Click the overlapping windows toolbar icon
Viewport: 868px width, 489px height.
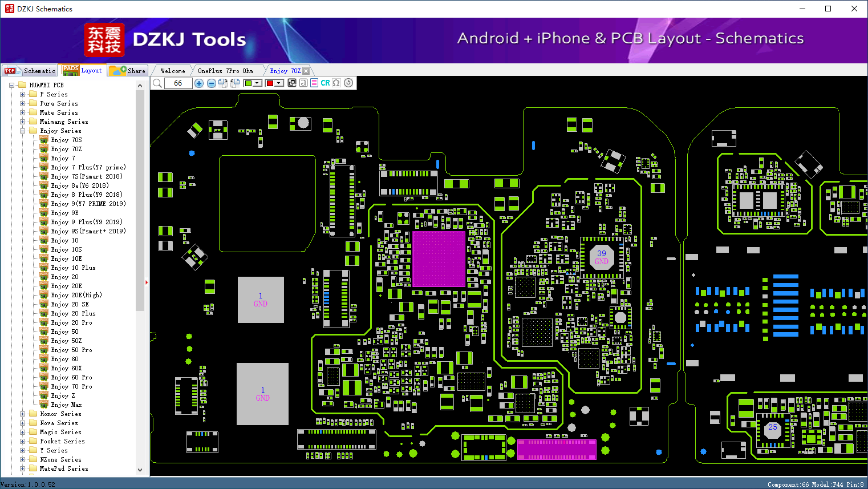(x=292, y=83)
